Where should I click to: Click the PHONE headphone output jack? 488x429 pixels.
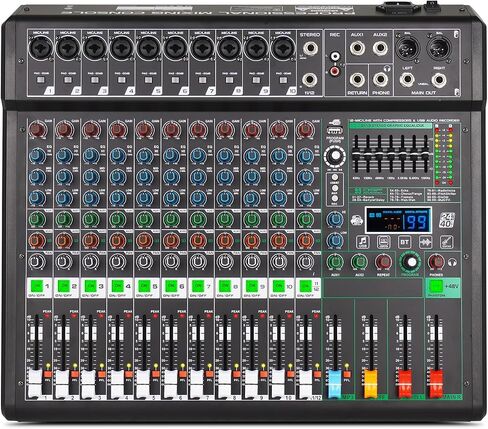pos(380,80)
